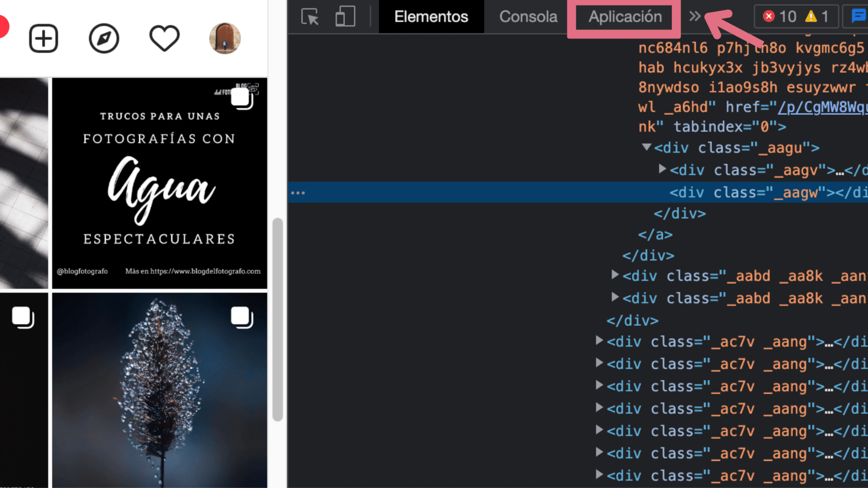
Task: Open the Aplicación tab
Action: click(x=625, y=17)
